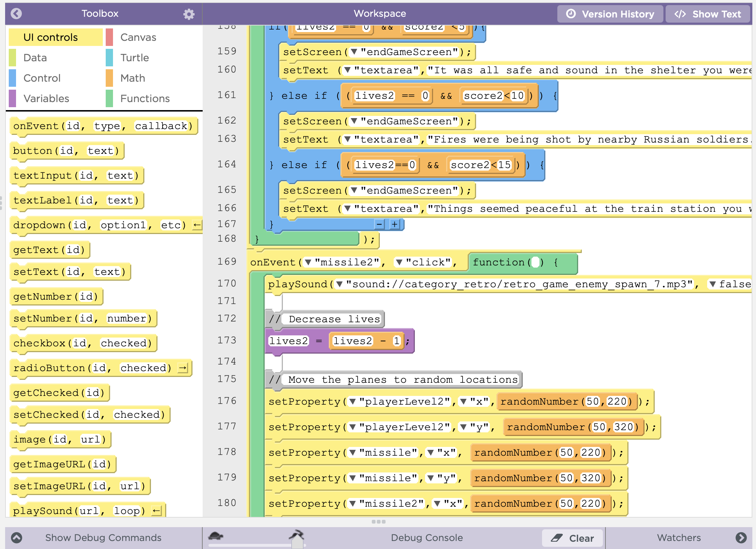The image size is (756, 549).
Task: Switch to the Turtle toolbox category
Action: (x=135, y=58)
